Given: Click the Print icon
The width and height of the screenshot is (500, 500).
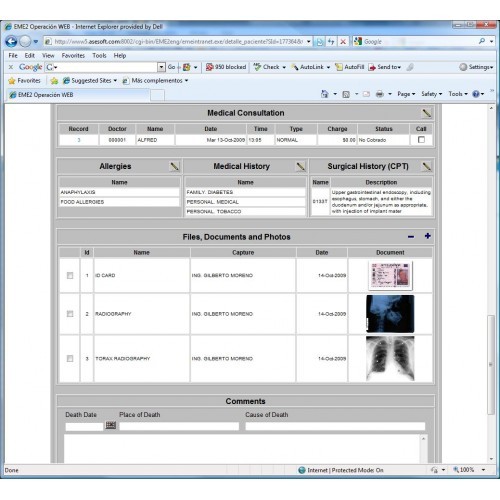Looking at the screenshot, I should [x=380, y=94].
